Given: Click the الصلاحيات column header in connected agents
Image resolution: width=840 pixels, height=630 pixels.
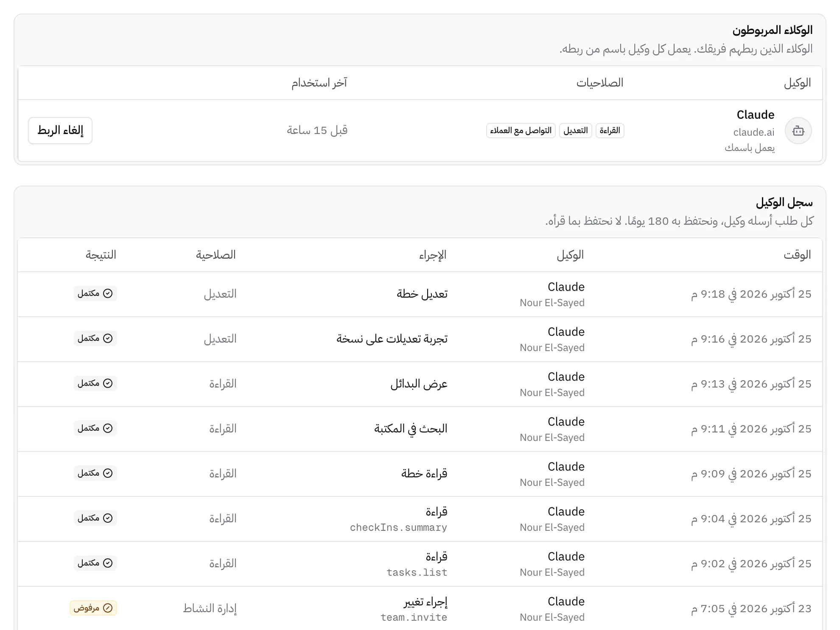Looking at the screenshot, I should click(x=600, y=83).
